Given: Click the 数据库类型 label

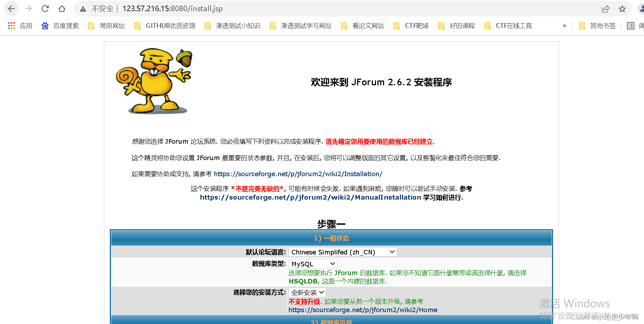Looking at the screenshot, I should pos(269,264).
